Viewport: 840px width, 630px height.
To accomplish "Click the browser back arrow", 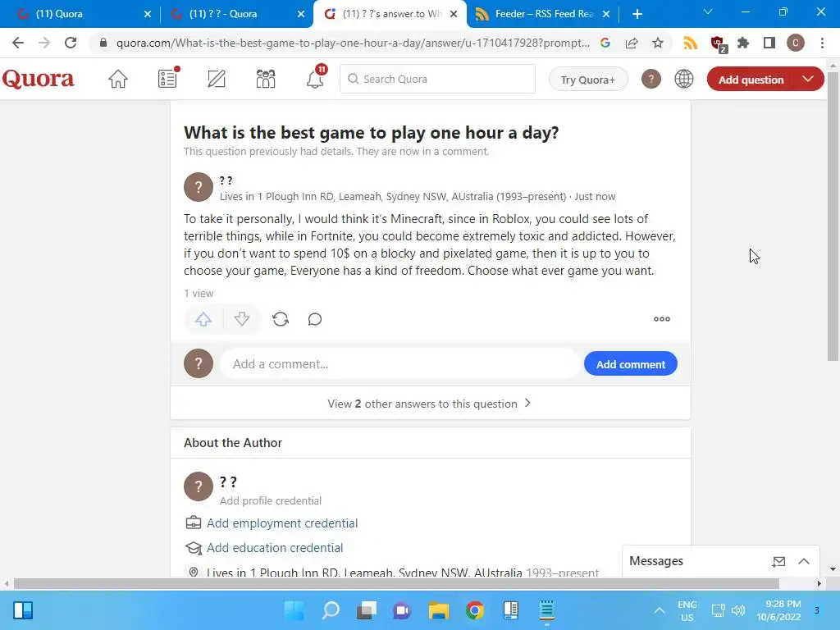I will [x=18, y=43].
